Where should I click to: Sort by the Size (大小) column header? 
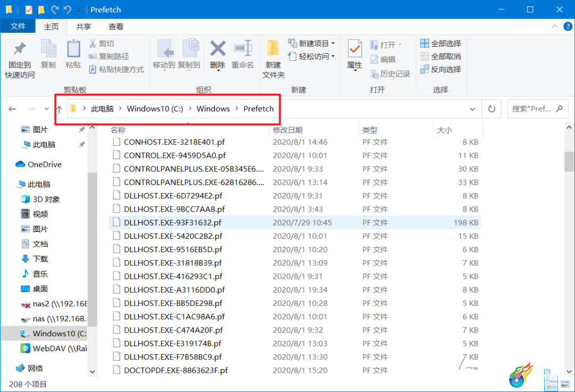coord(444,130)
